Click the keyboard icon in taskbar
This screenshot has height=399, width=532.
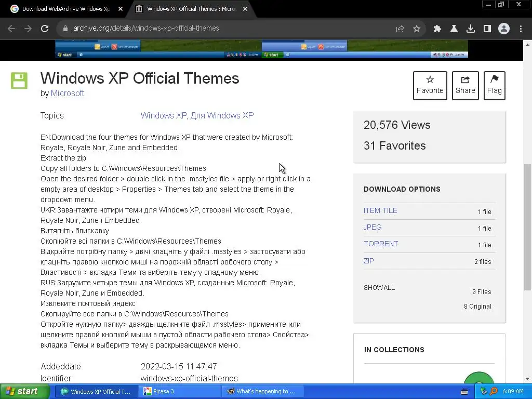(464, 392)
